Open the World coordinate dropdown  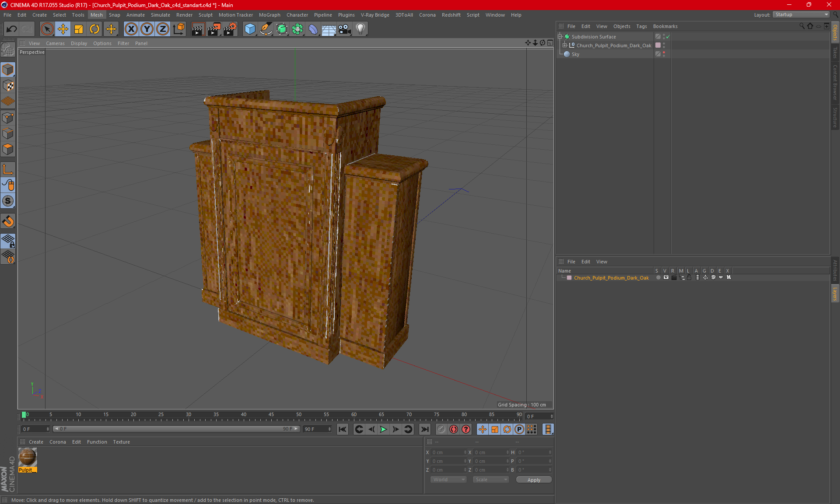pos(448,480)
